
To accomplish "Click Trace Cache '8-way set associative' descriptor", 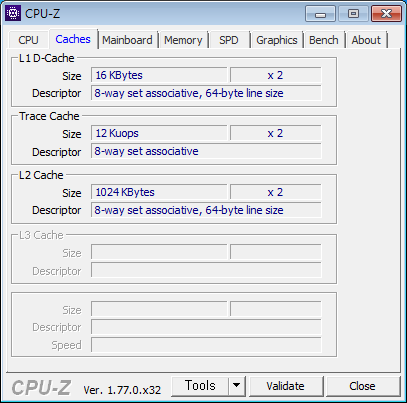I will [206, 151].
